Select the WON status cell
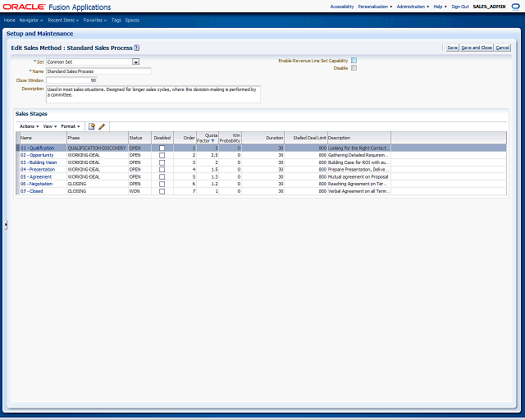This screenshot has width=525, height=420. pos(139,191)
